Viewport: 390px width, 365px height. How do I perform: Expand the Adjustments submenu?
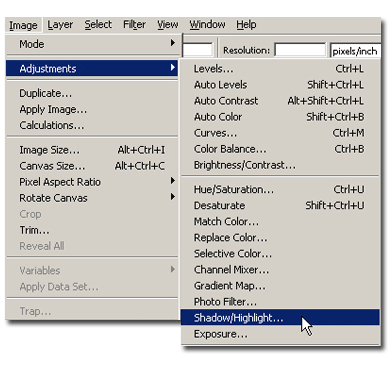(92, 69)
